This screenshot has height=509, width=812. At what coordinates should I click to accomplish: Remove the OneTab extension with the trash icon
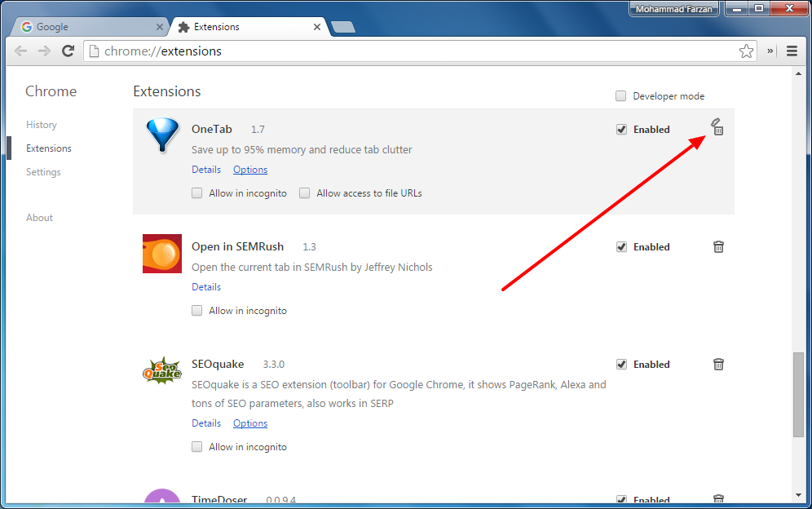tap(717, 127)
